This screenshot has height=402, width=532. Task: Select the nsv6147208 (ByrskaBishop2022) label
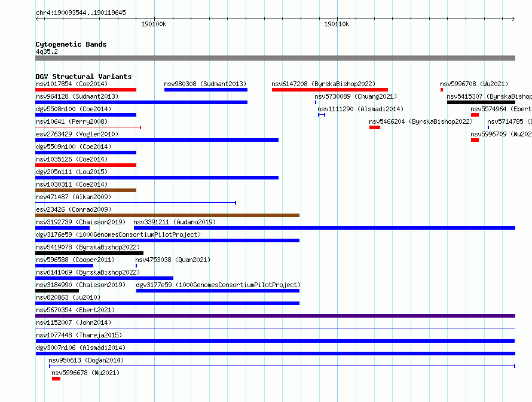tap(323, 84)
